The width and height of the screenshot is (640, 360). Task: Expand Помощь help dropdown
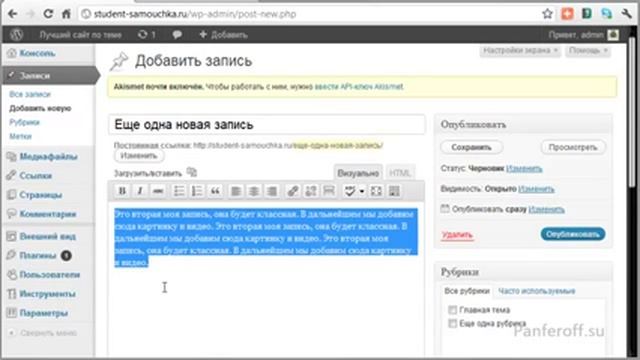pyautogui.click(x=588, y=51)
